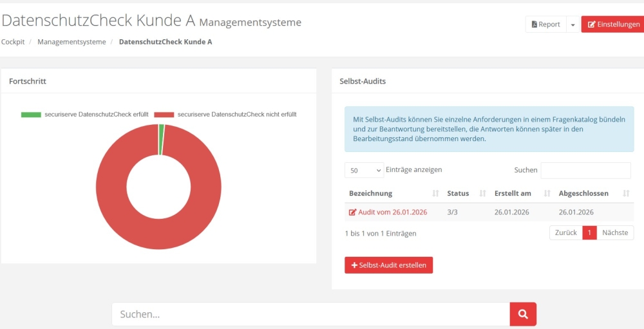Sort table by Status column arrows

482,193
